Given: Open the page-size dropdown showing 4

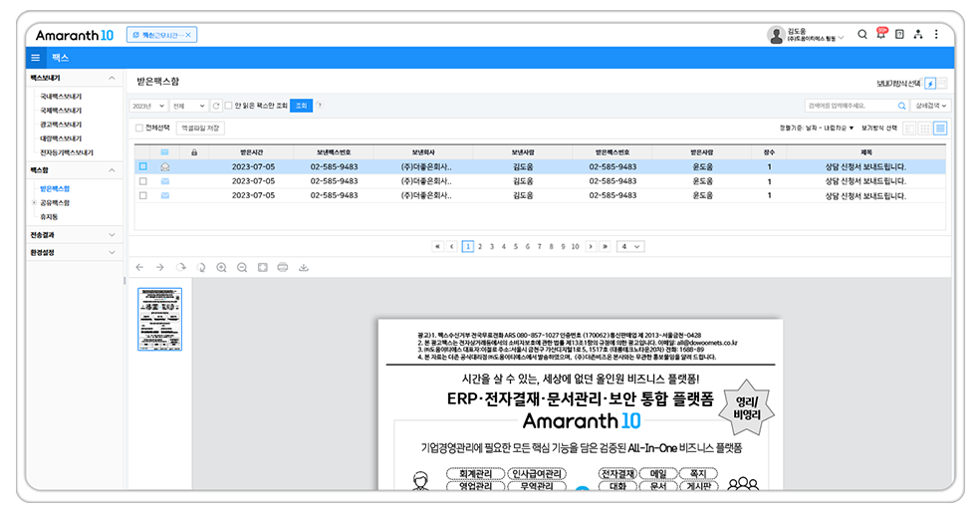Looking at the screenshot, I should pos(630,246).
